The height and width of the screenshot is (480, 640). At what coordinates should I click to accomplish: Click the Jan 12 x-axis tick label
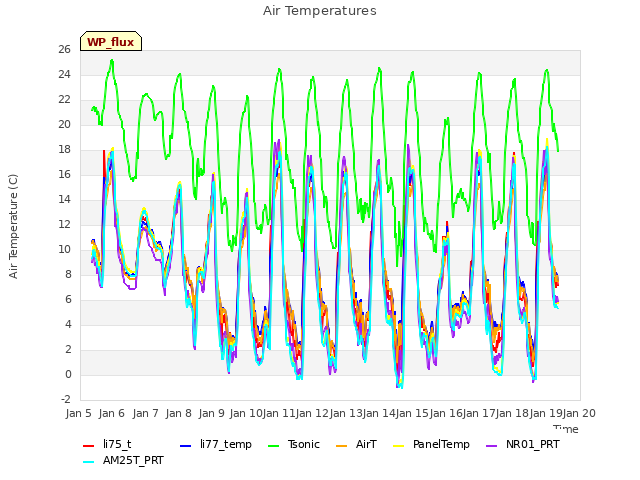point(312,413)
